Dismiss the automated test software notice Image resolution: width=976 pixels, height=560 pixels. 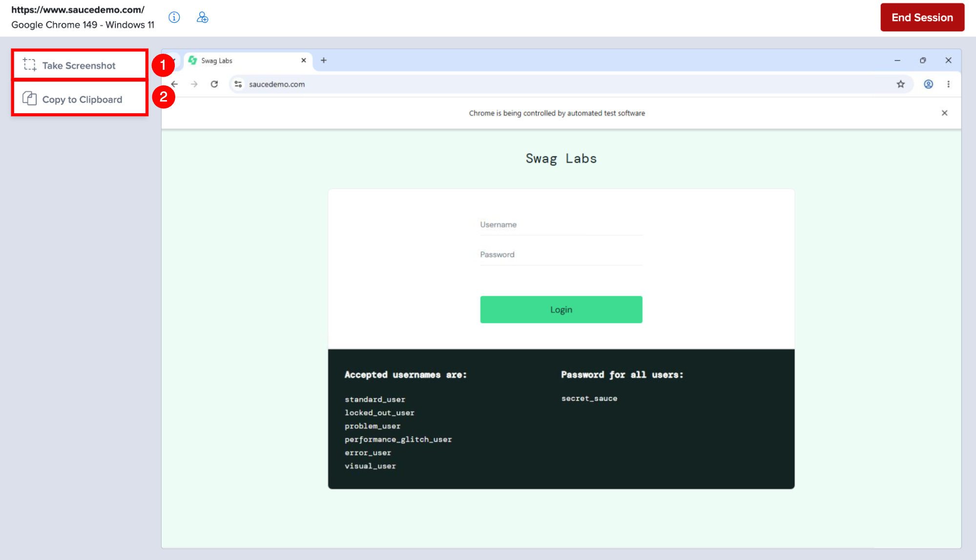pos(945,113)
